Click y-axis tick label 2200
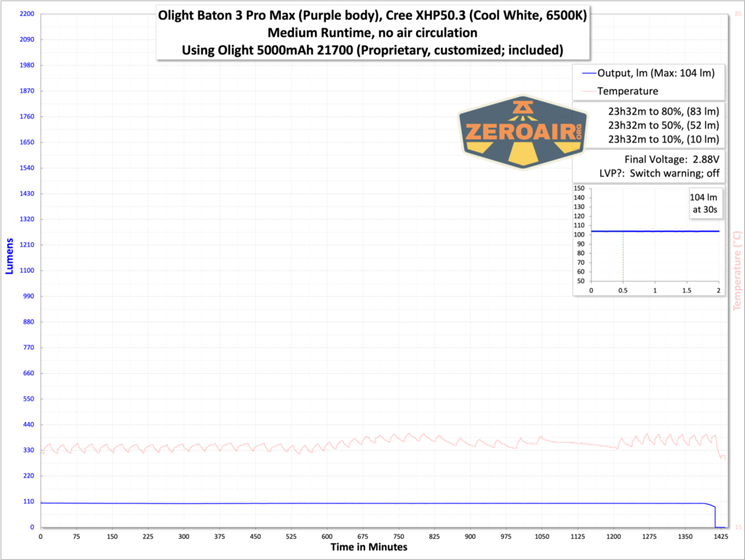 tap(27, 14)
